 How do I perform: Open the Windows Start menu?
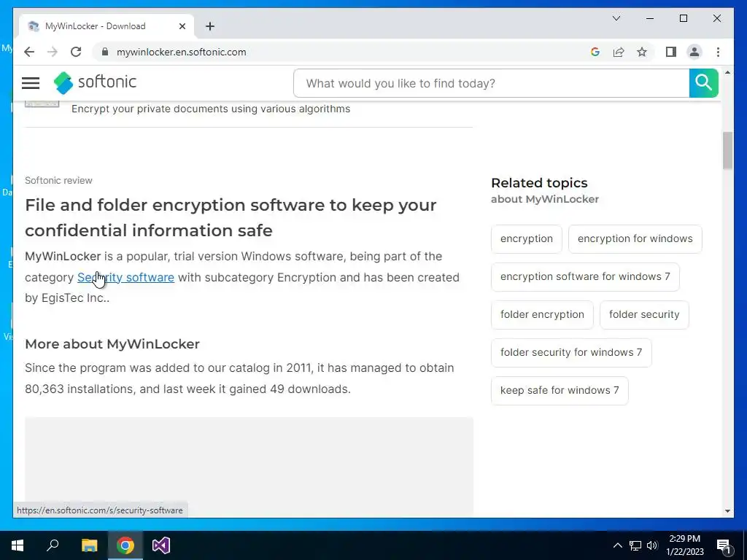18,545
